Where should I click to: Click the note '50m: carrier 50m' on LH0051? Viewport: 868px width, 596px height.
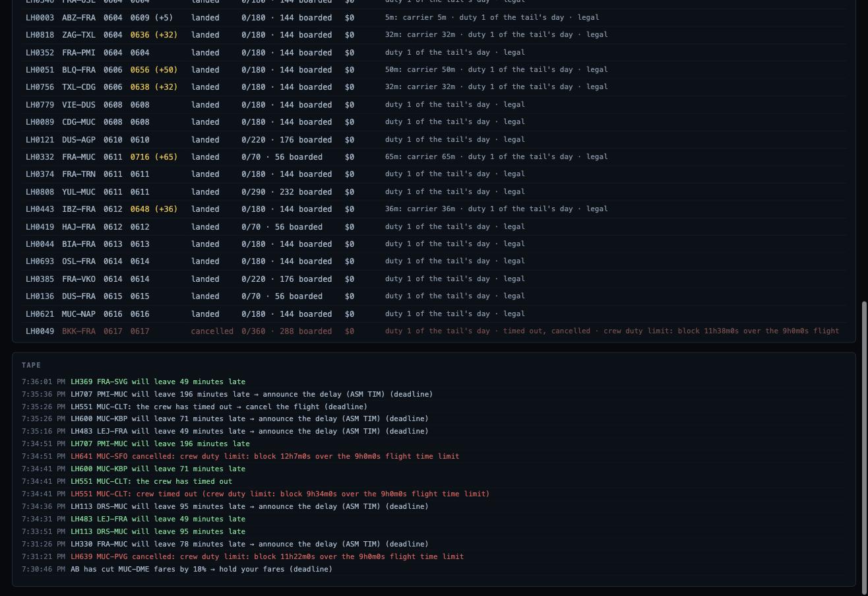point(422,69)
